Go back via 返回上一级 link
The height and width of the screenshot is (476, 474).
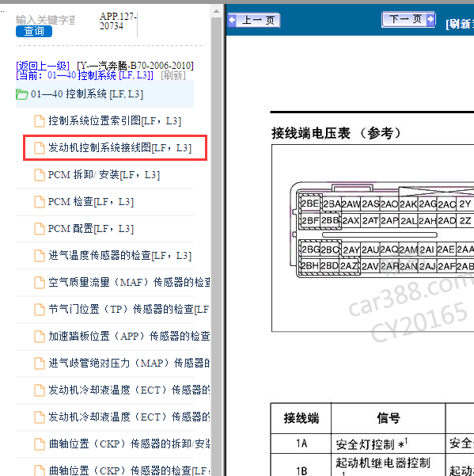[x=43, y=66]
